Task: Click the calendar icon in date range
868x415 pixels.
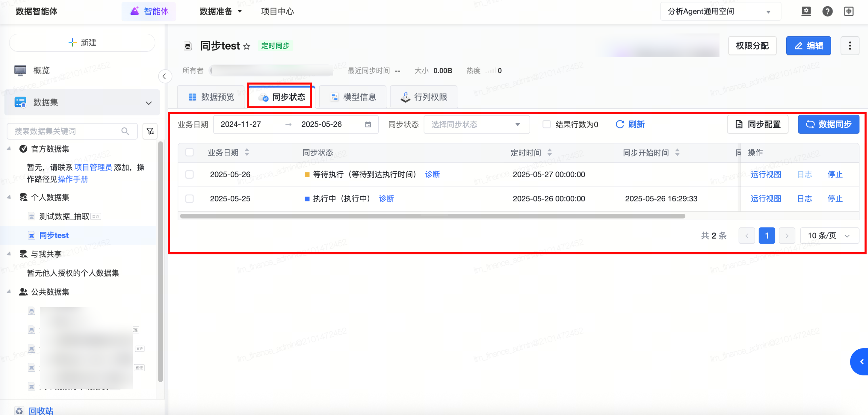Action: 368,125
